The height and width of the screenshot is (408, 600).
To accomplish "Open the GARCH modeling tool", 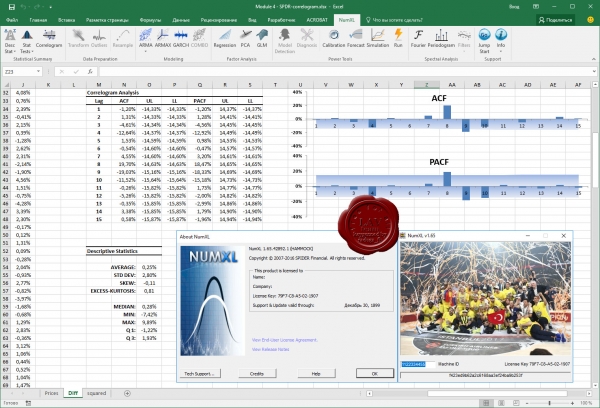I will tap(181, 39).
